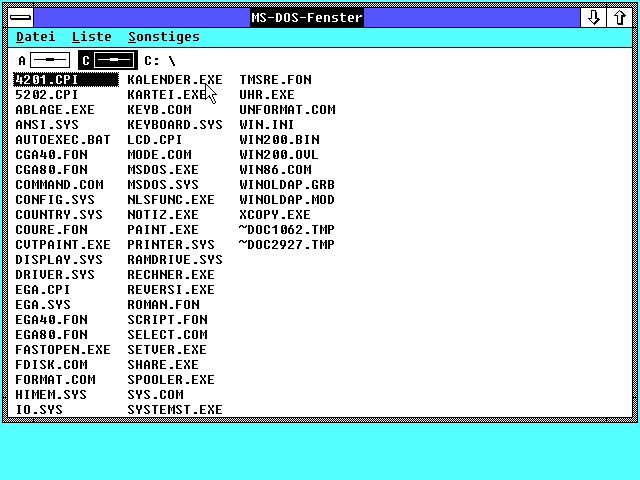Select file AUTOEXEC.BAT

click(63, 140)
